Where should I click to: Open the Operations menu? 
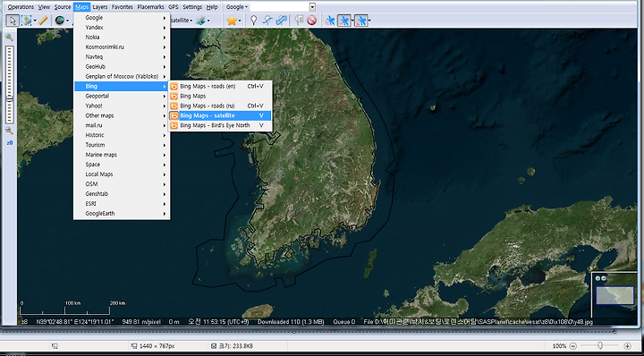point(21,7)
